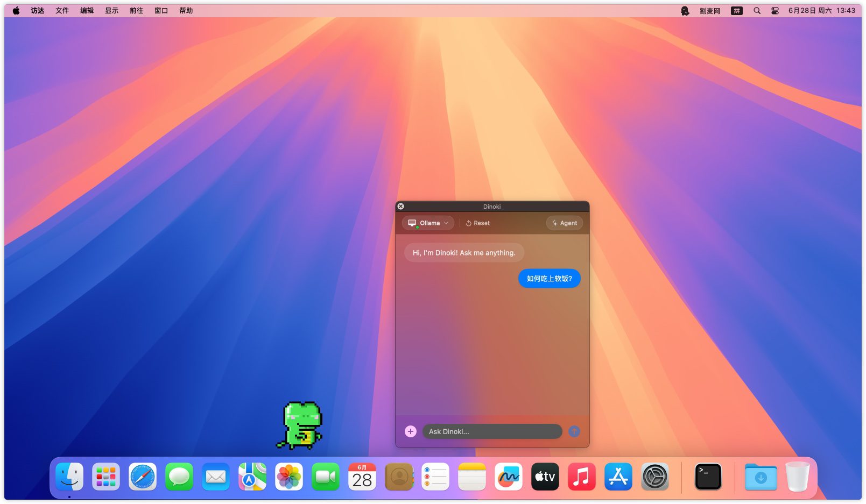Image resolution: width=866 pixels, height=504 pixels.
Task: Click the date and time 6月28日 周六 13:43
Action: [822, 11]
